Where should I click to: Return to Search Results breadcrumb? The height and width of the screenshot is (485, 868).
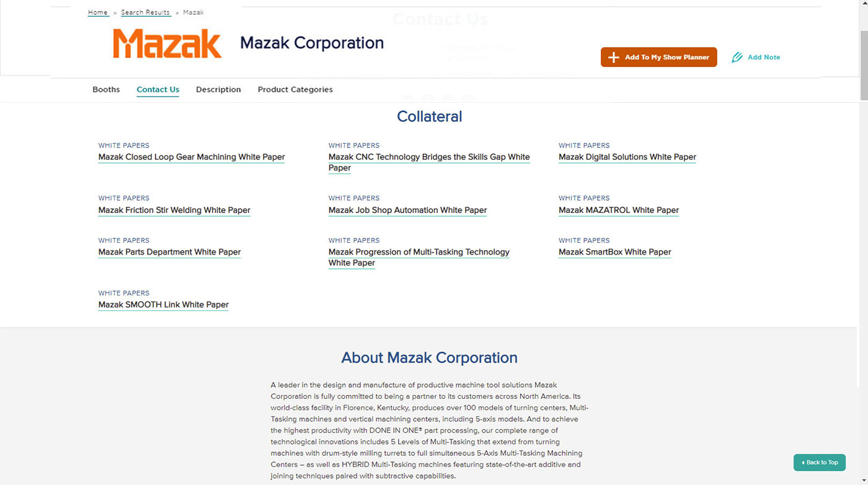tap(145, 12)
